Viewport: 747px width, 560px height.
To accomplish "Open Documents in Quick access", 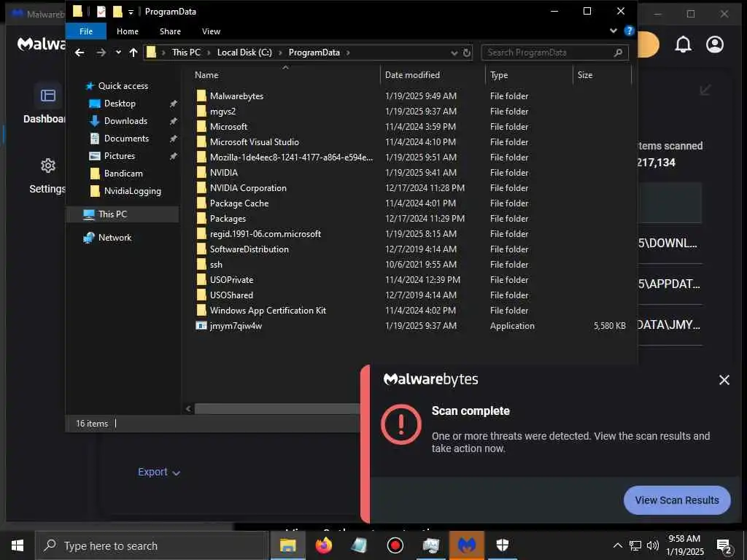I will (126, 139).
